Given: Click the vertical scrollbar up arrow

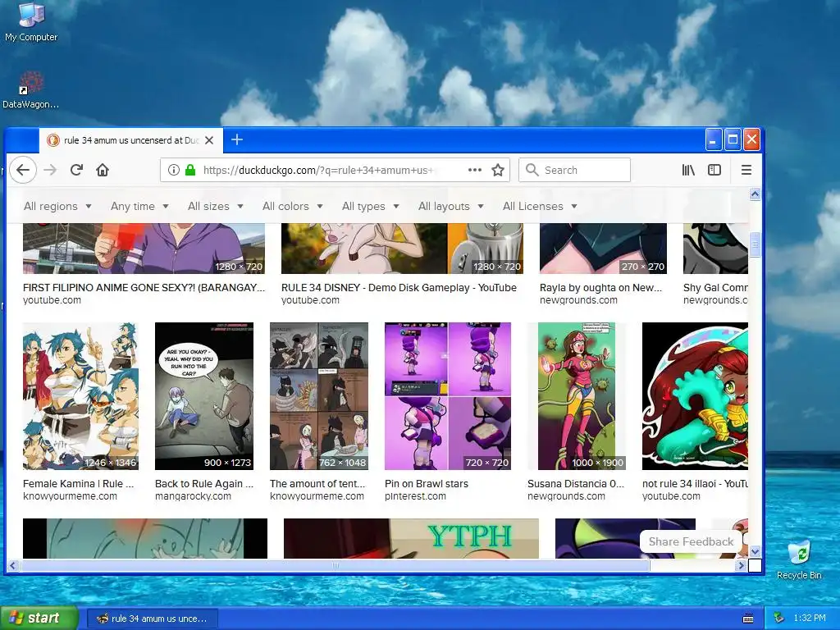Looking at the screenshot, I should (755, 194).
